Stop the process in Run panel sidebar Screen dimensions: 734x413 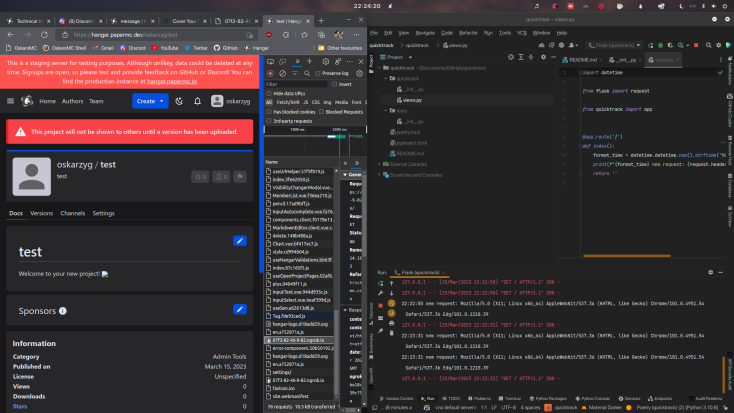coord(381,305)
